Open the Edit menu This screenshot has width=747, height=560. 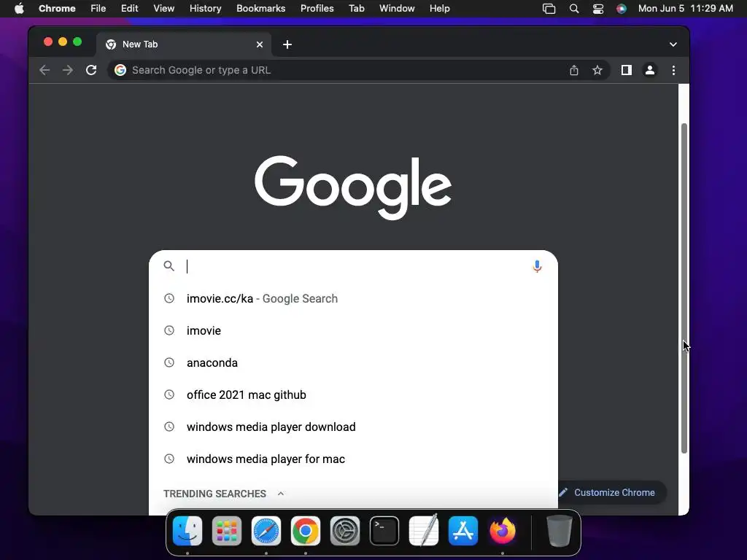(129, 9)
